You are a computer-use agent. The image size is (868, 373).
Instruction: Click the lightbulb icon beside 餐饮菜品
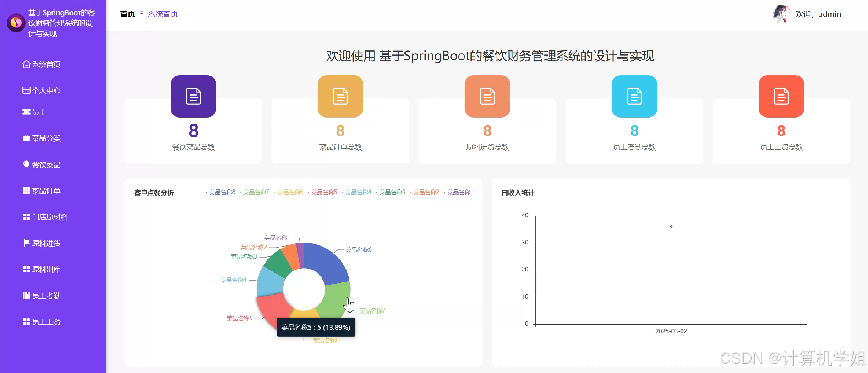[27, 164]
